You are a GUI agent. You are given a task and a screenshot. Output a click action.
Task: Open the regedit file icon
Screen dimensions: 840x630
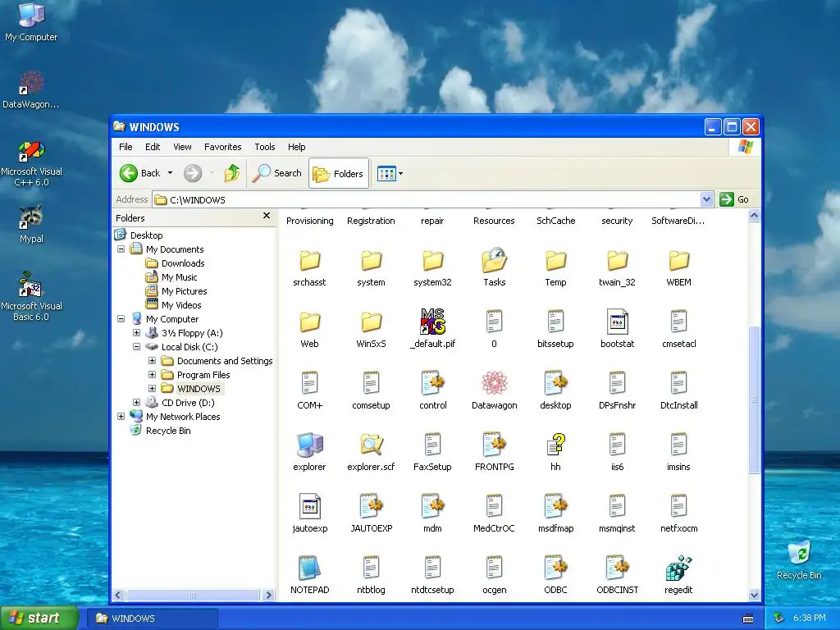pos(678,568)
